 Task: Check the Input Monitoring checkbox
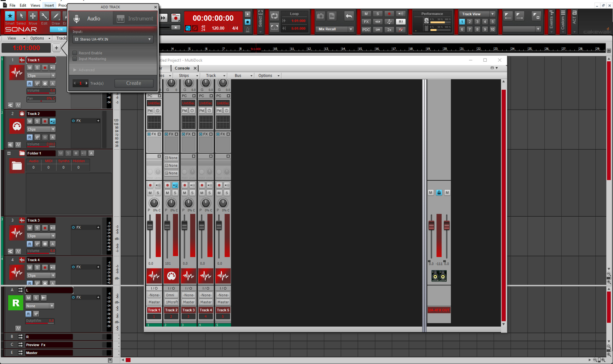(75, 59)
